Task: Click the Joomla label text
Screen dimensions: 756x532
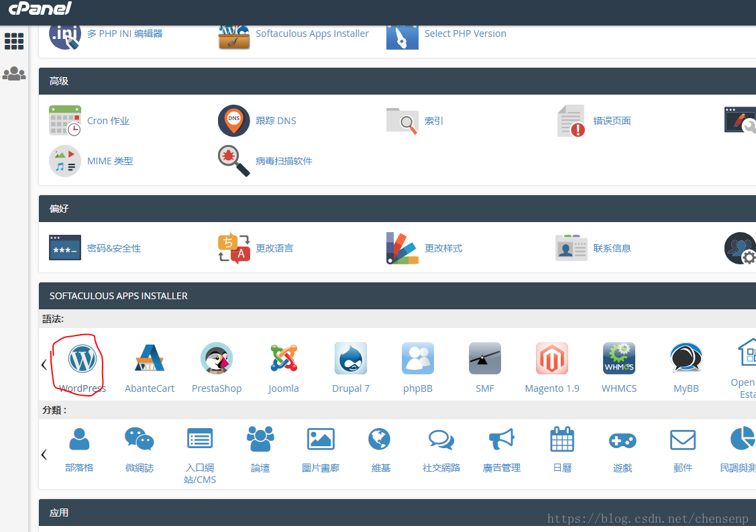Action: point(284,388)
